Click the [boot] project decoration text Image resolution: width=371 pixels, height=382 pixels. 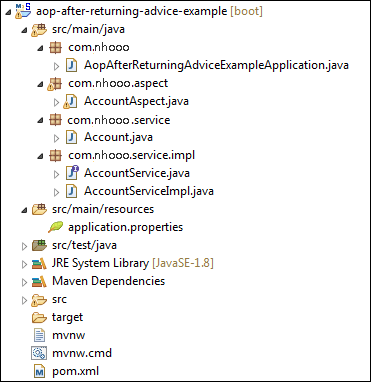click(246, 12)
